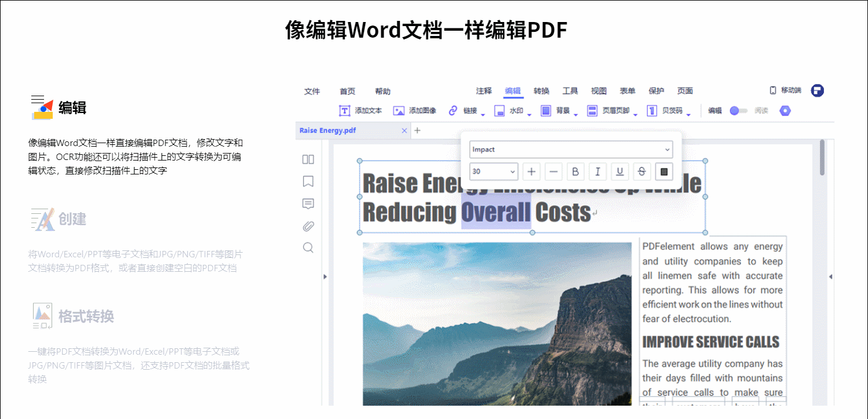
Task: Decrease font size with the minus button
Action: [x=553, y=172]
